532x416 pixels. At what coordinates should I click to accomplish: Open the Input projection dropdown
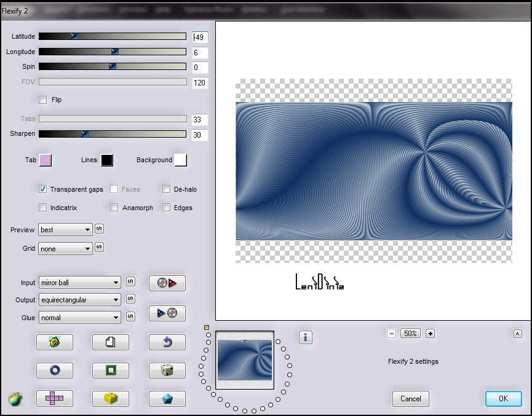[80, 283]
